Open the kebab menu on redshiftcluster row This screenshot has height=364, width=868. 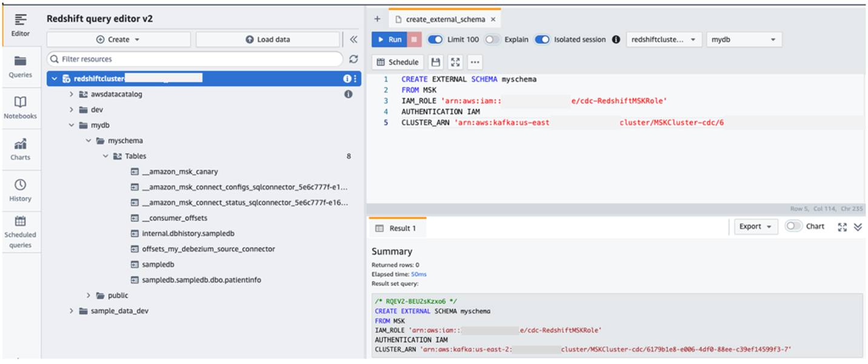[355, 79]
